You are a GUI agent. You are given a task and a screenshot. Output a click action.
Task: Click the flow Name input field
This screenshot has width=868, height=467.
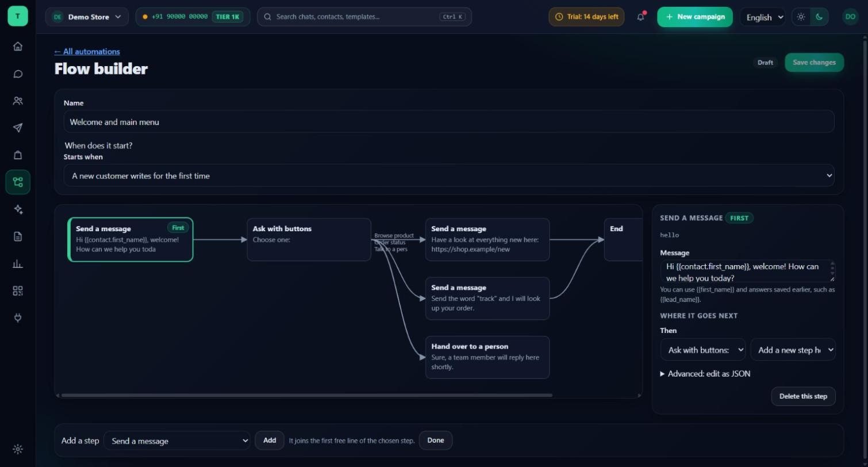[448, 121]
